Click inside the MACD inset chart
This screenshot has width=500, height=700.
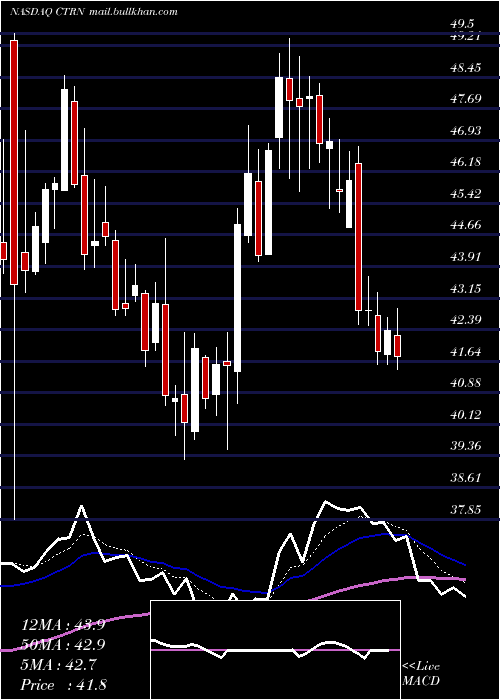pyautogui.click(x=275, y=650)
